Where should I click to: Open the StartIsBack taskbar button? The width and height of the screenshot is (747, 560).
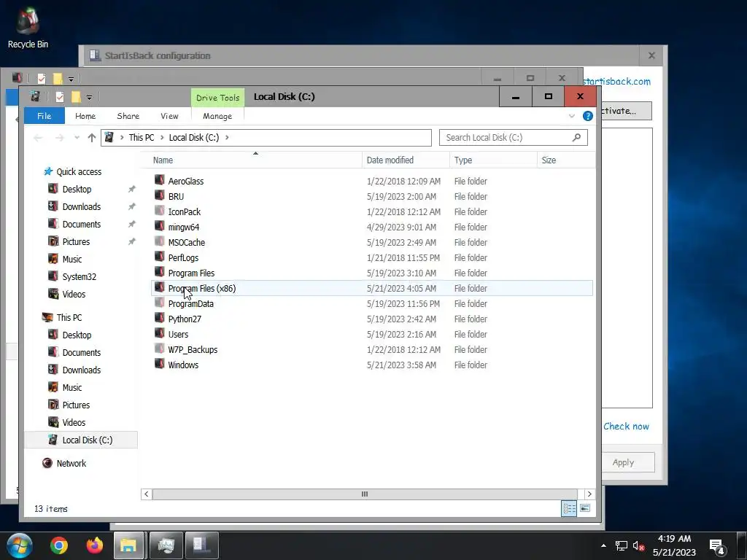pos(201,545)
